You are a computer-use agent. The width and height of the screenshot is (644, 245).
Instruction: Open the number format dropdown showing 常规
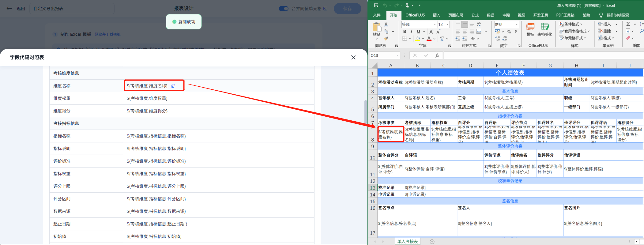coord(517,24)
